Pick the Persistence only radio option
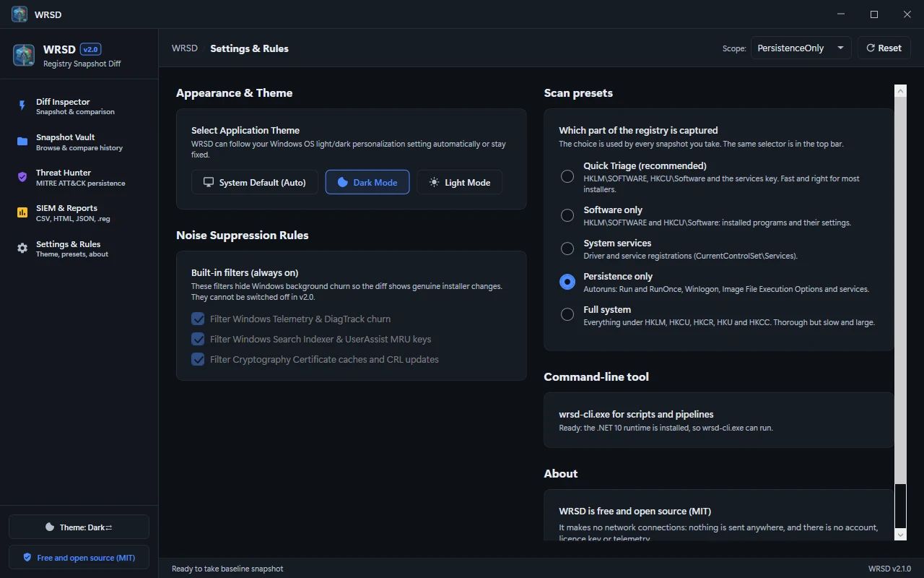The image size is (924, 578). click(x=567, y=282)
